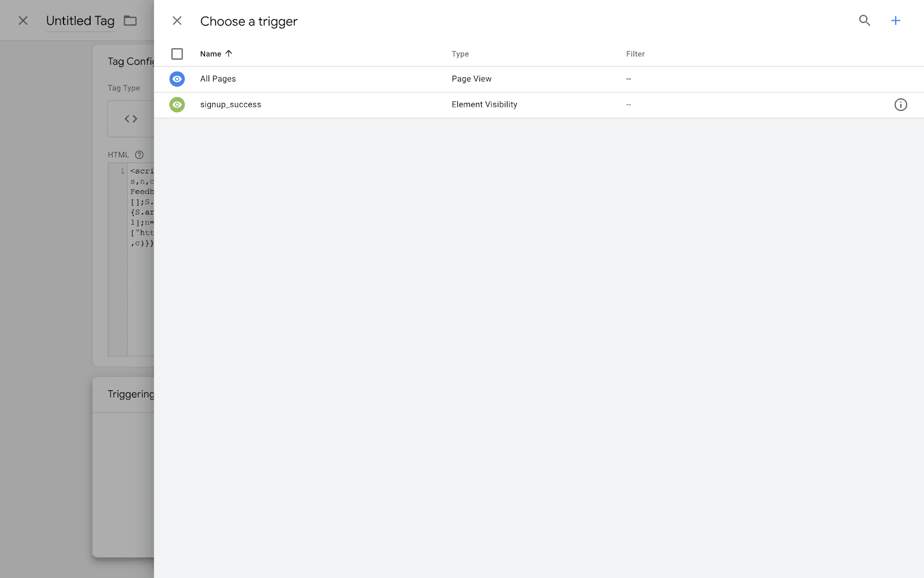Viewport: 924px width, 578px height.
Task: Click the Filter column header
Action: pos(635,54)
